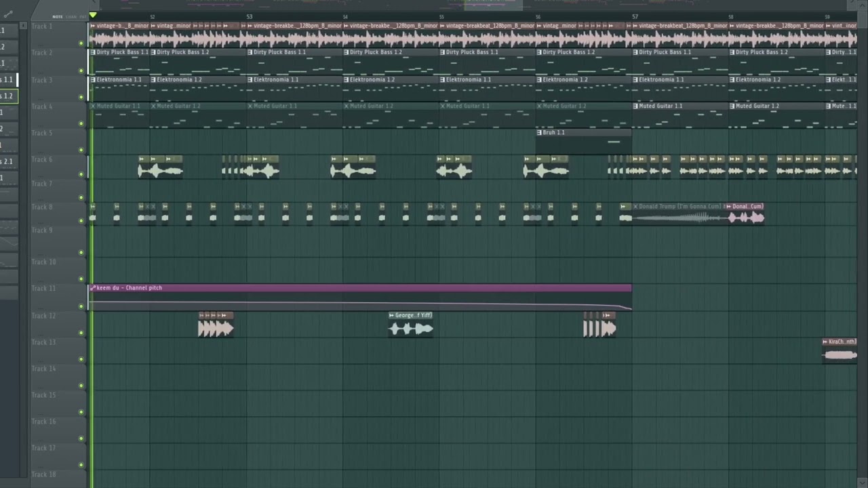Toggle Track 10 mute dot
Viewport: 868px width, 488px height.
pyautogui.click(x=81, y=279)
